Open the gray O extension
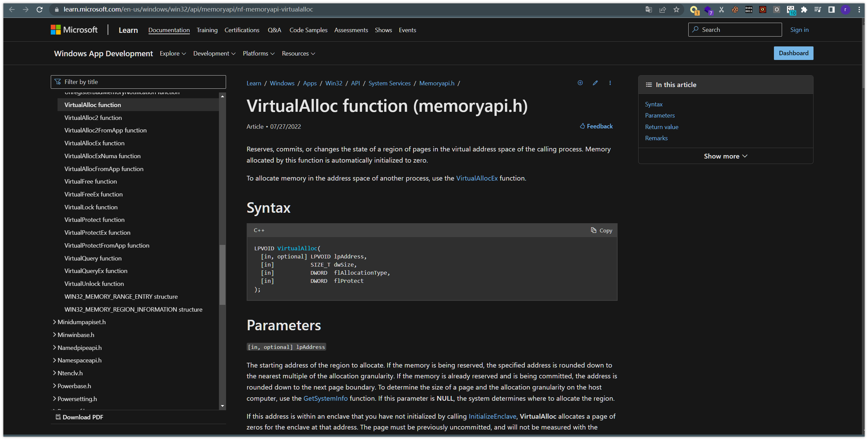 pyautogui.click(x=777, y=9)
